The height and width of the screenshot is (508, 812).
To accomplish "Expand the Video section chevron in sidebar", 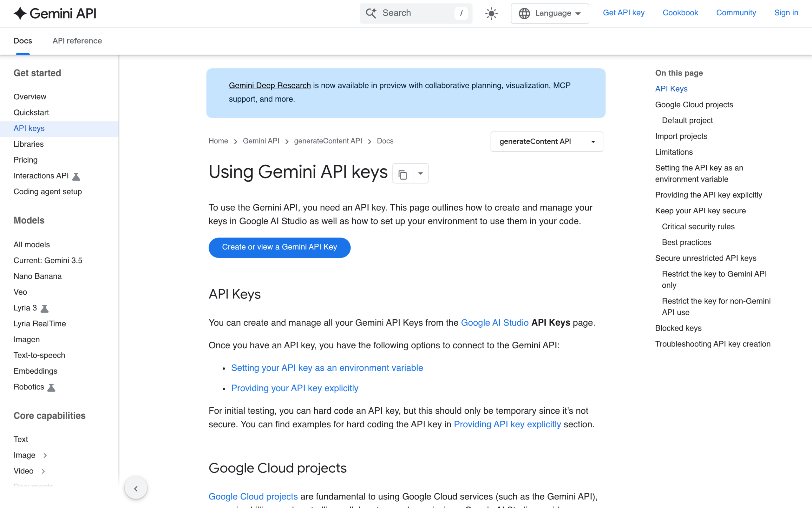I will pos(43,471).
